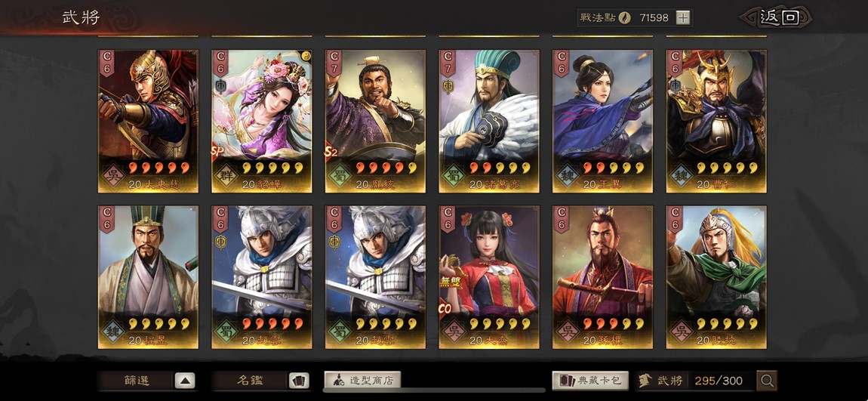Viewport: 868px width, 401px height.
Task: Click the 295/300 general count field
Action: coord(719,381)
